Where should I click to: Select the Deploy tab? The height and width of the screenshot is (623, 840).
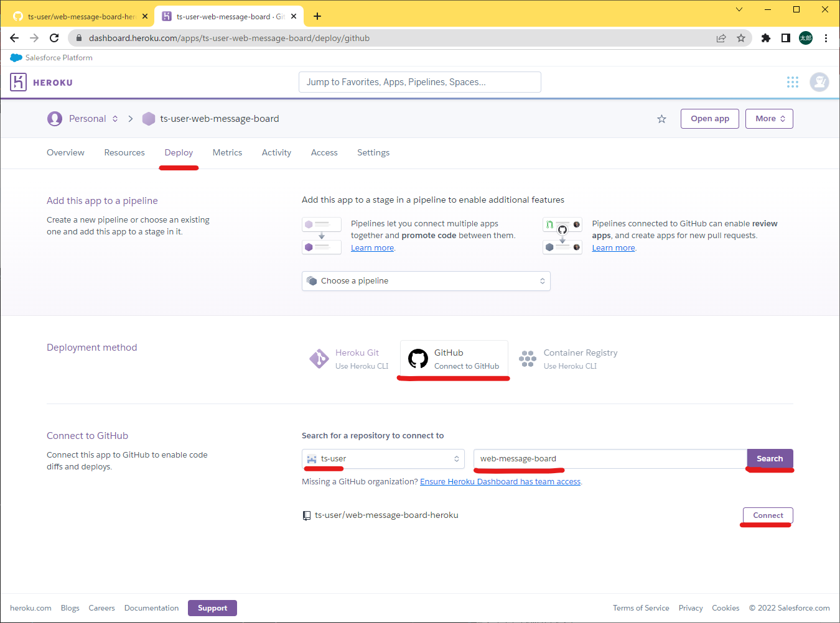[x=179, y=152]
